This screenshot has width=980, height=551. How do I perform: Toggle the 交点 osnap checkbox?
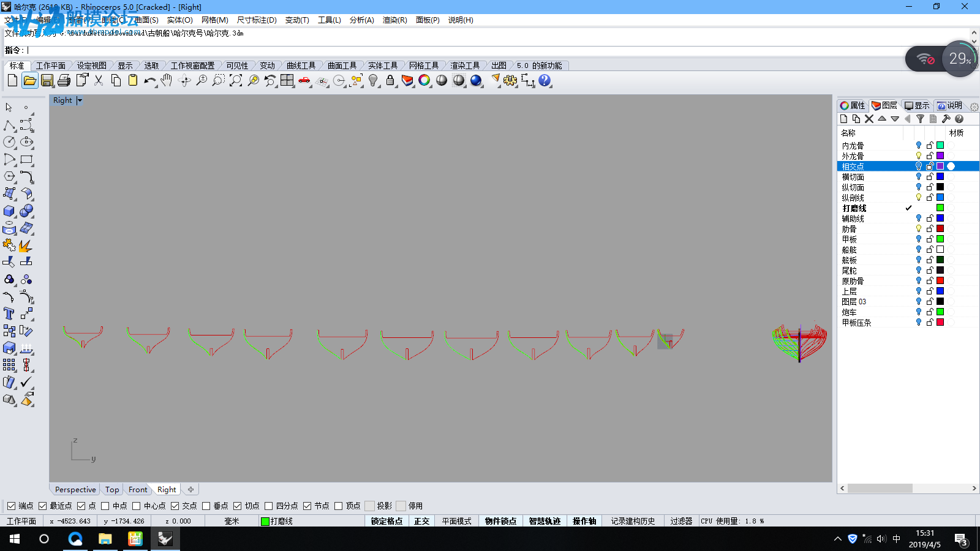(x=175, y=506)
